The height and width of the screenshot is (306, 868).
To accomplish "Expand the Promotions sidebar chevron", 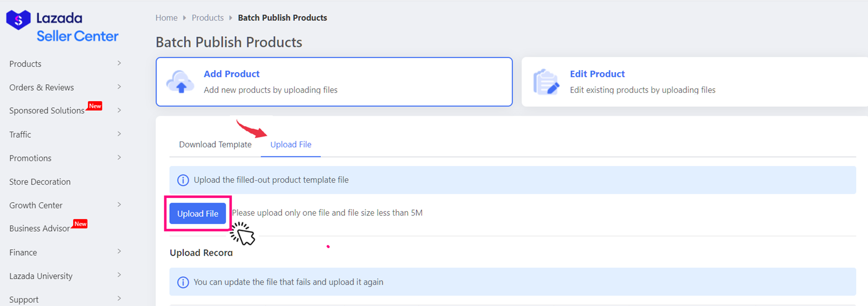I will point(119,158).
